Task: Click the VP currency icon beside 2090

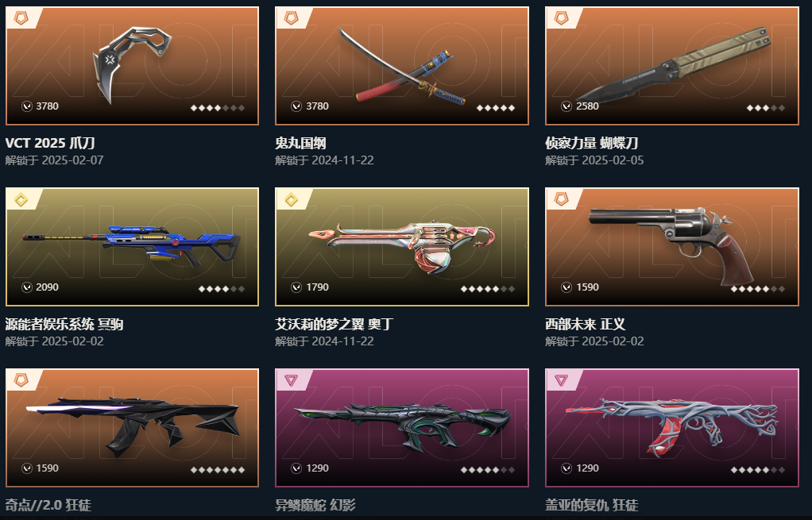Action: pos(27,287)
